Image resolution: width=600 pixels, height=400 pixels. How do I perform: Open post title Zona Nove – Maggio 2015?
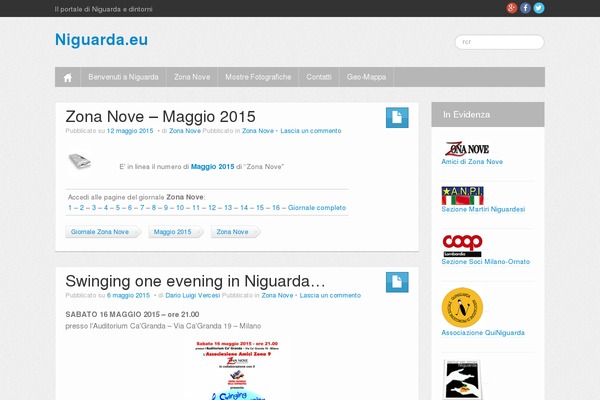click(160, 117)
